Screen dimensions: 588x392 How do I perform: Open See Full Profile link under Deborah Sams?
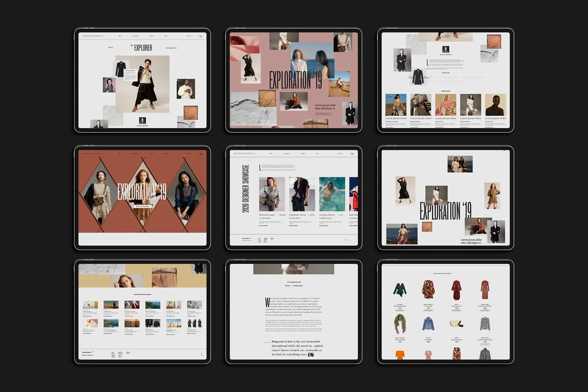[263, 226]
